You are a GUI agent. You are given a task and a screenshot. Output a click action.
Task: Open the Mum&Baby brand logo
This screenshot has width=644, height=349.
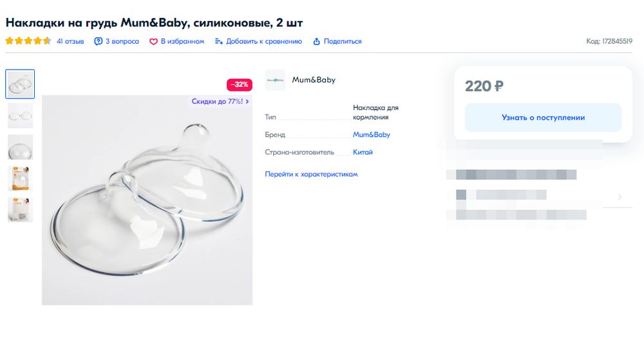click(275, 80)
